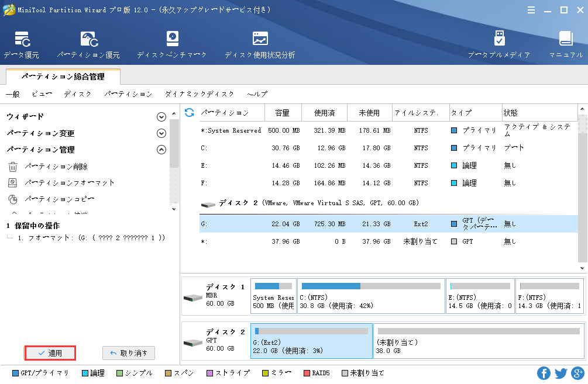Open the ディスク menu
Image resolution: width=588 pixels, height=384 pixels.
click(77, 94)
